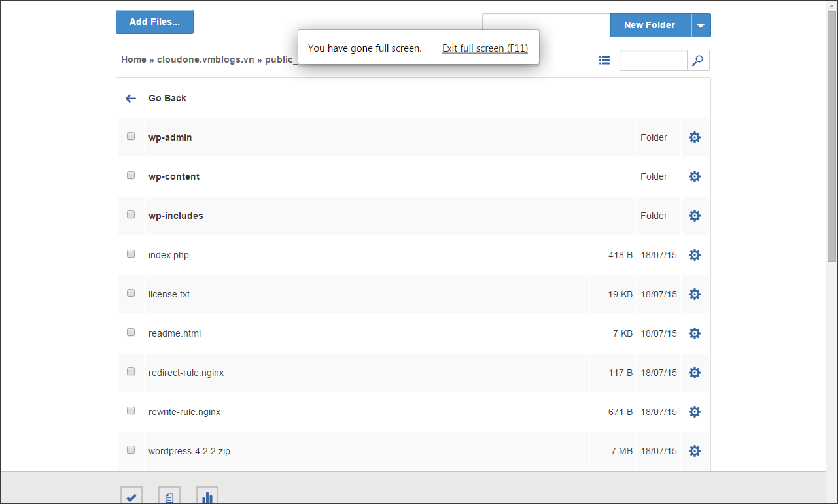
Task: Expand the New Folder dropdown arrow
Action: 701,25
